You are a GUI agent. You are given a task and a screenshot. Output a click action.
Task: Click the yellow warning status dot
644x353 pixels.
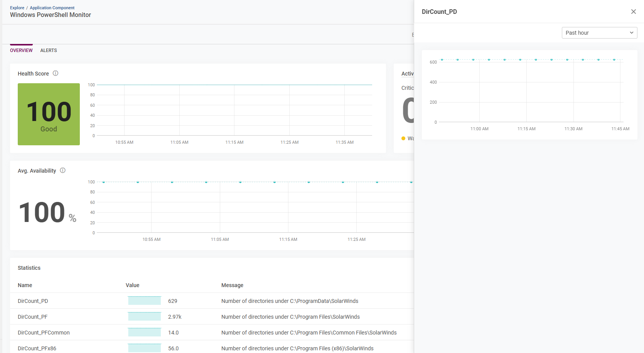[x=403, y=138]
